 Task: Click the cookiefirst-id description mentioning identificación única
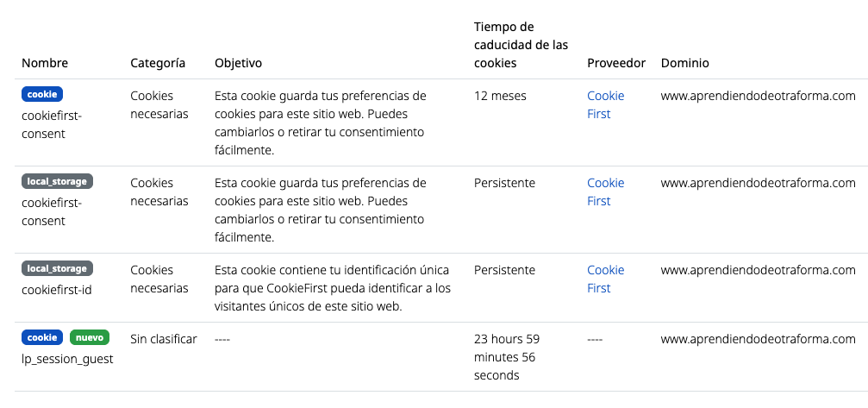(x=332, y=288)
